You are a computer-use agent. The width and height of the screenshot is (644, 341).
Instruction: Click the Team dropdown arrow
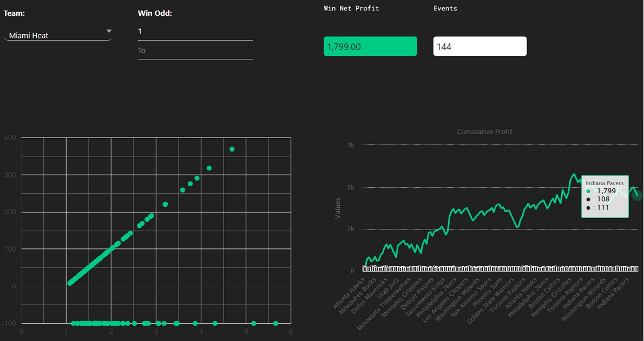tap(109, 31)
